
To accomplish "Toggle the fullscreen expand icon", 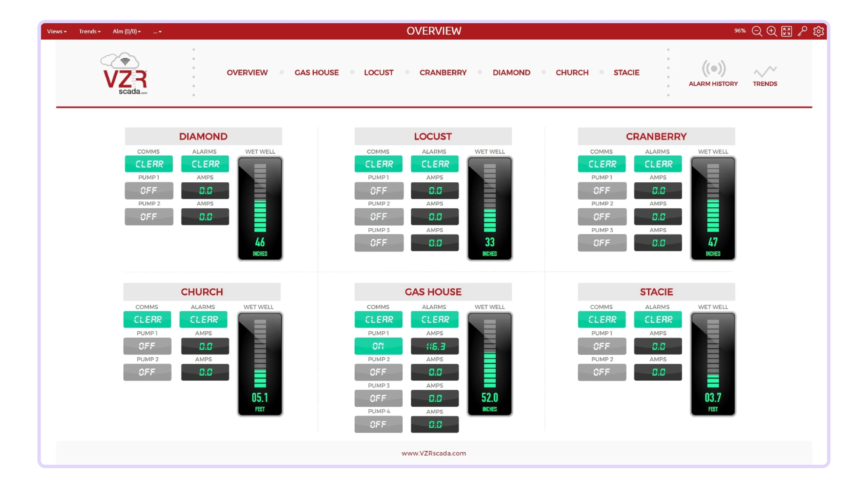I will 787,31.
